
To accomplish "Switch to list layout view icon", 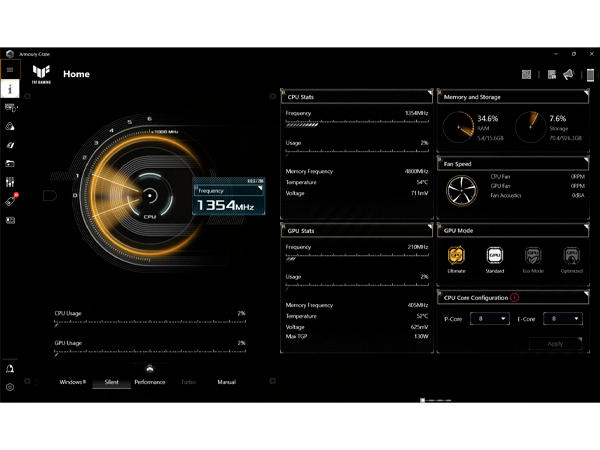I will pyautogui.click(x=551, y=75).
